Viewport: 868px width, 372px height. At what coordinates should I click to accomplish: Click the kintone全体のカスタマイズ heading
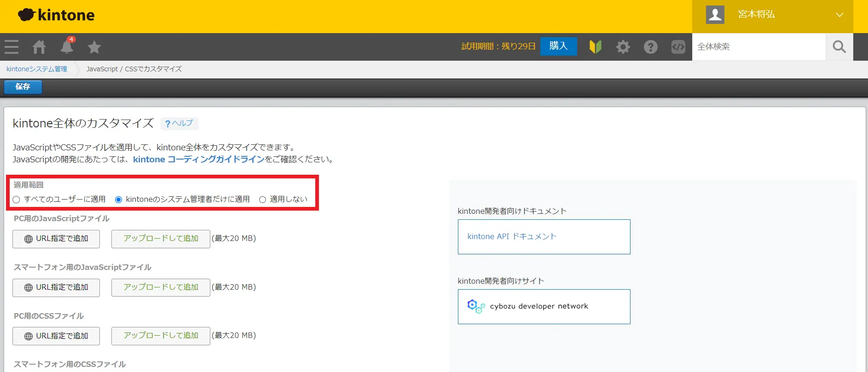pyautogui.click(x=83, y=123)
